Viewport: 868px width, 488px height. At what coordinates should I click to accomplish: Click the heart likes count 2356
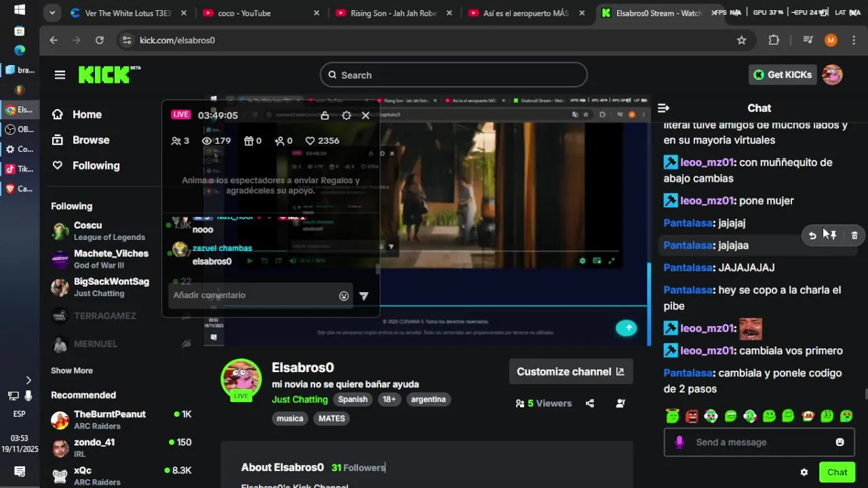(x=322, y=140)
